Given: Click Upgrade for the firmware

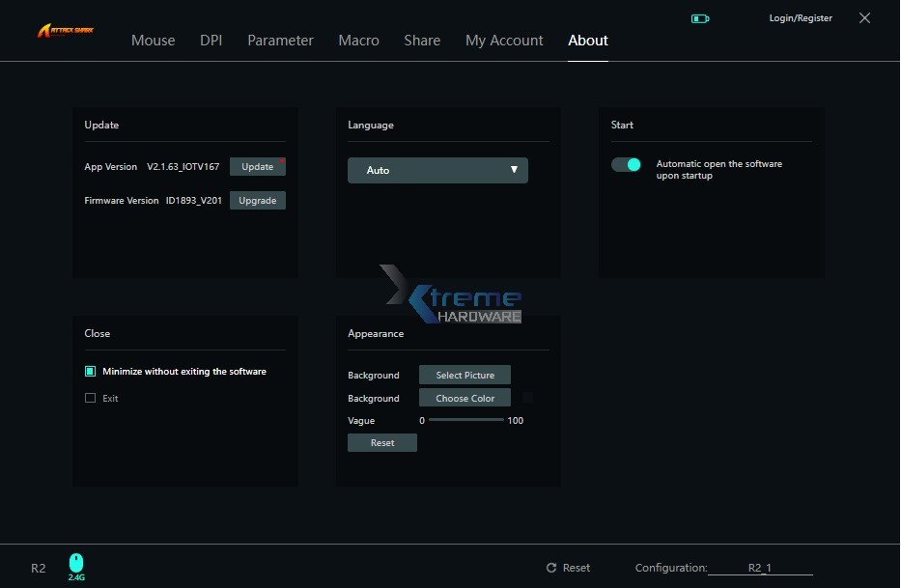Looking at the screenshot, I should [257, 200].
